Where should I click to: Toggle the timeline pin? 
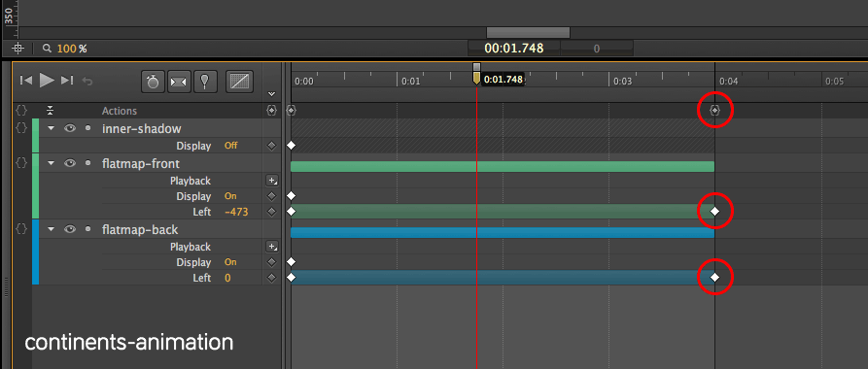click(205, 82)
